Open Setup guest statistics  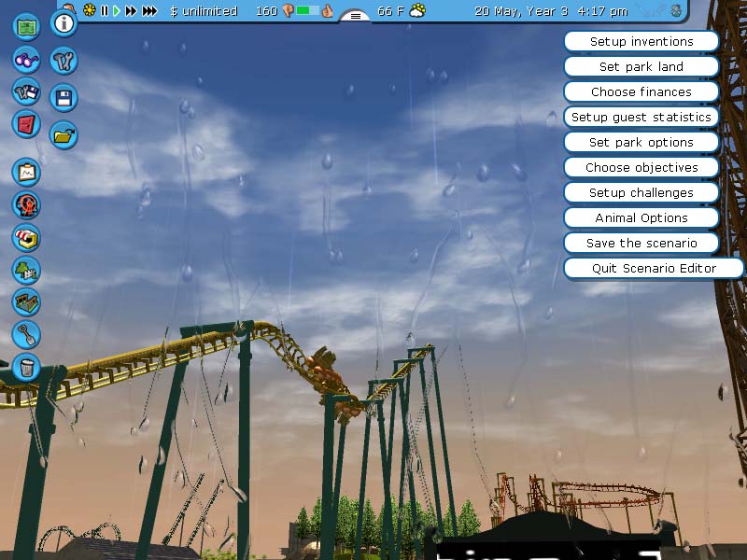(x=641, y=118)
